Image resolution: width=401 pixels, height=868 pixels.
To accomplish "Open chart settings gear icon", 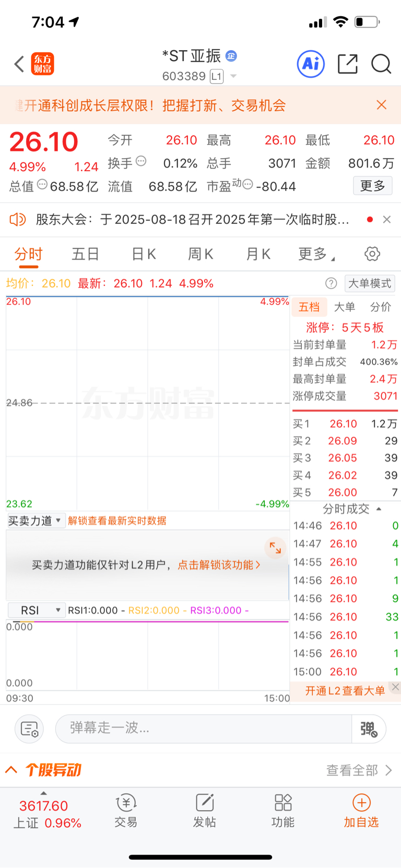I will 372,254.
